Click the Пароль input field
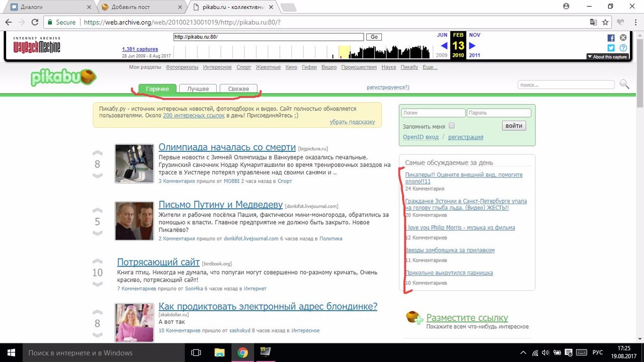This screenshot has height=362, width=644. (x=499, y=113)
